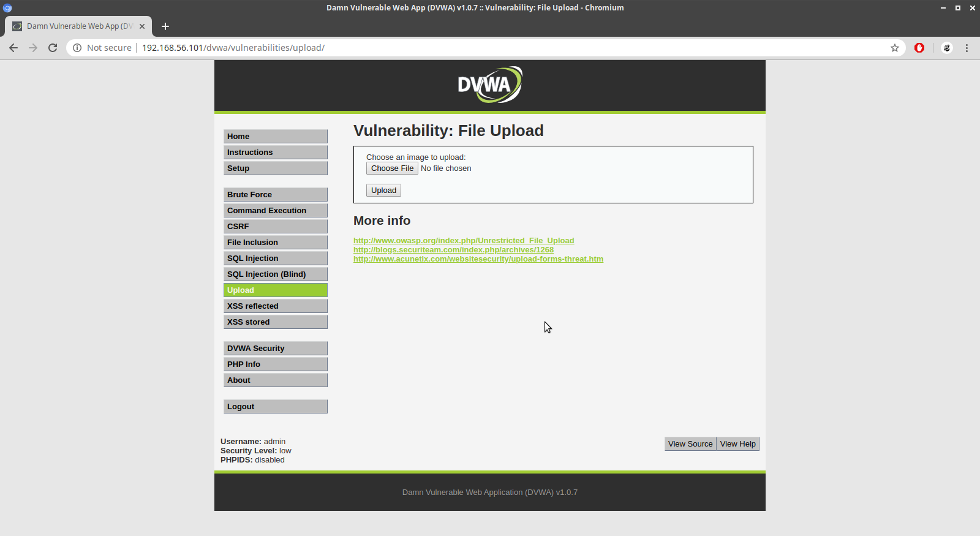This screenshot has width=980, height=536.
Task: Go to the Setup page
Action: pyautogui.click(x=276, y=168)
